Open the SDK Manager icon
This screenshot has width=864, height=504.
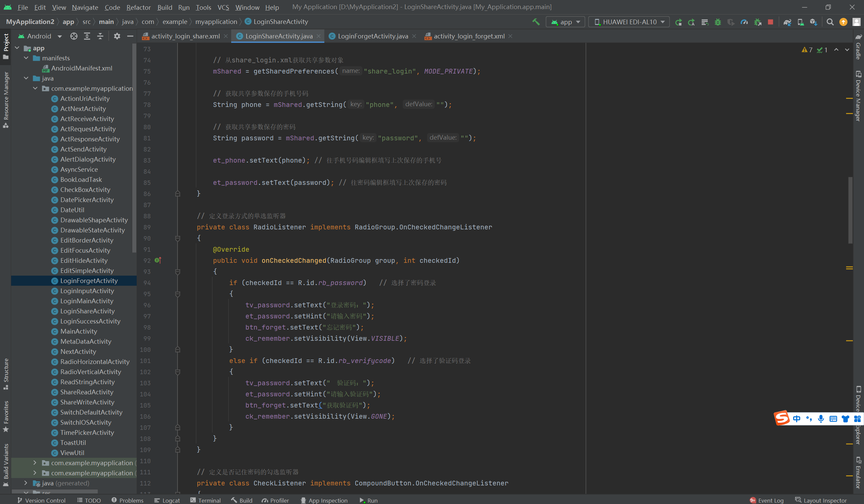(813, 22)
